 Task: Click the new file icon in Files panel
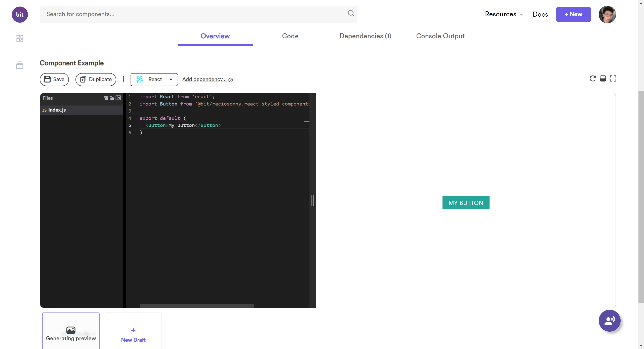pyautogui.click(x=106, y=98)
